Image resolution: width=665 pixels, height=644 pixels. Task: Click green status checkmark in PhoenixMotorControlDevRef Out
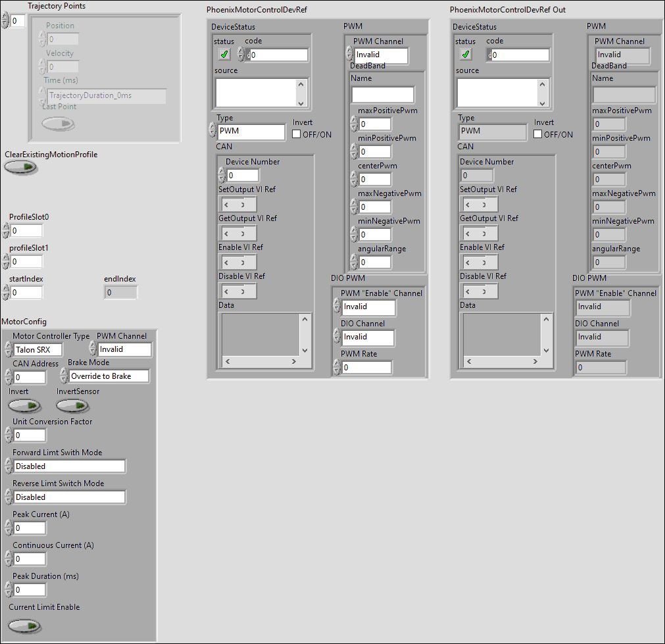pyautogui.click(x=465, y=55)
